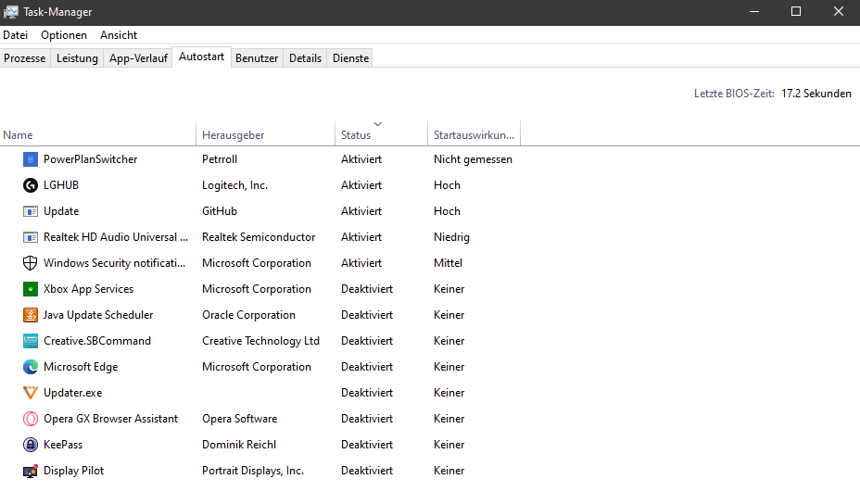Sort list by Name column header
This screenshot has height=504, width=860.
[19, 135]
